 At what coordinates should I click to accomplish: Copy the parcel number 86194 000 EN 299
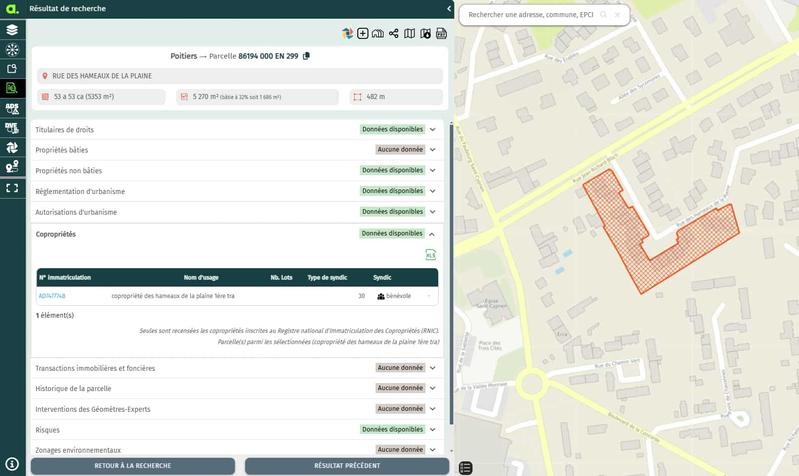(x=306, y=56)
